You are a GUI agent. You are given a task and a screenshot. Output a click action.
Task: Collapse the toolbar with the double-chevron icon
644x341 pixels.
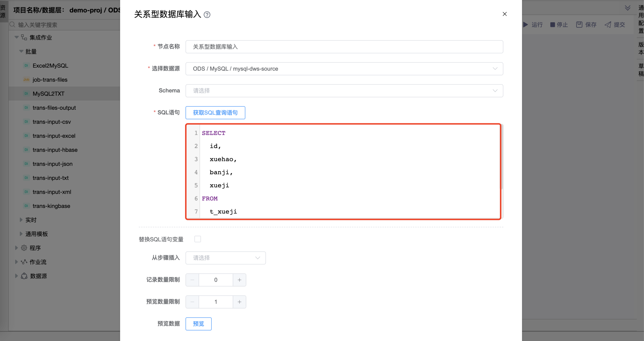pos(628,8)
